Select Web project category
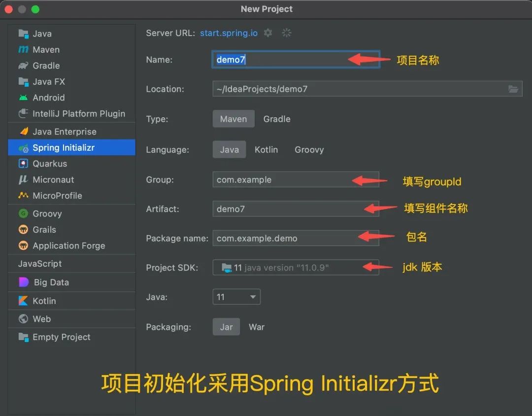532x416 pixels. [x=71, y=319]
